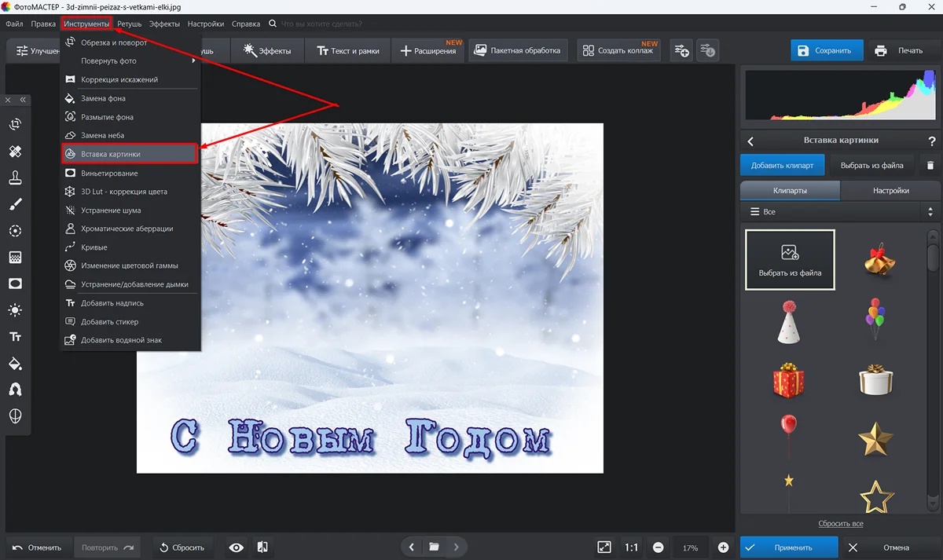The height and width of the screenshot is (560, 943).
Task: Select the stamp tool in sidebar
Action: pos(15,178)
